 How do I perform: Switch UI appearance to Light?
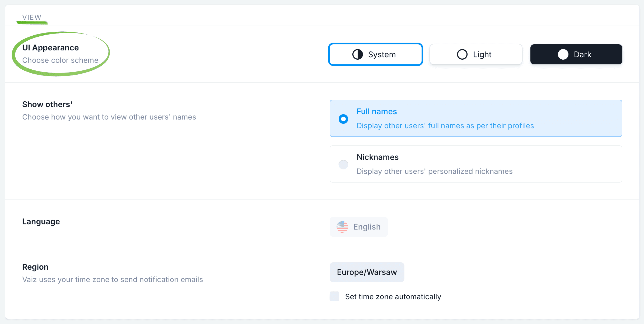tap(476, 54)
